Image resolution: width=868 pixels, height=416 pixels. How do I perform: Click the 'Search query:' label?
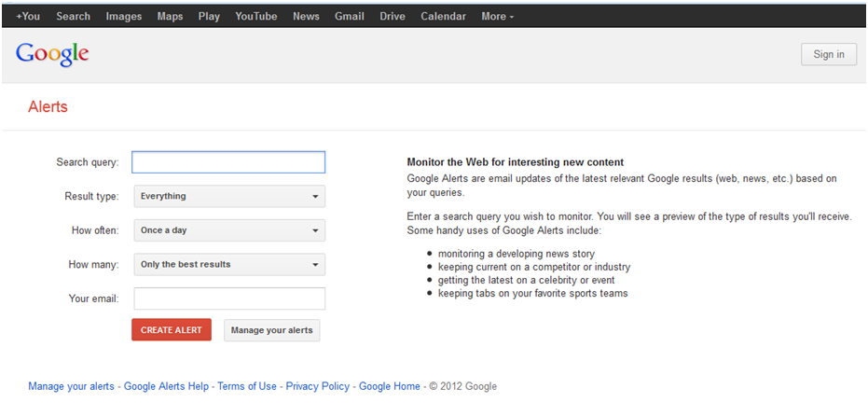(x=88, y=162)
